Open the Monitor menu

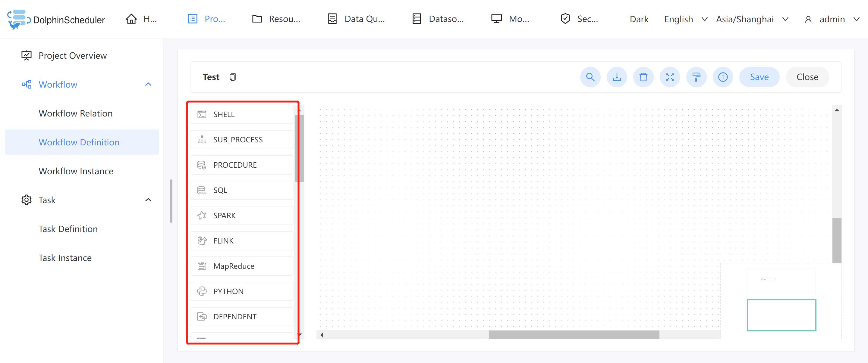(x=510, y=19)
